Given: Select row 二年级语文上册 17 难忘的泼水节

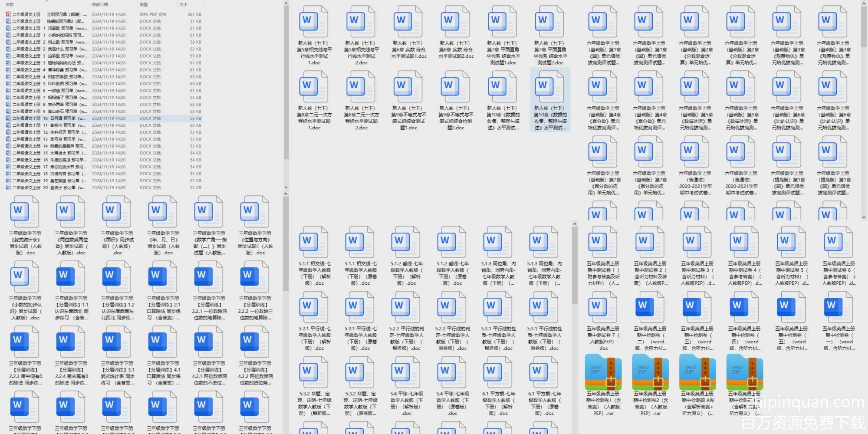Looking at the screenshot, I should 103,167.
